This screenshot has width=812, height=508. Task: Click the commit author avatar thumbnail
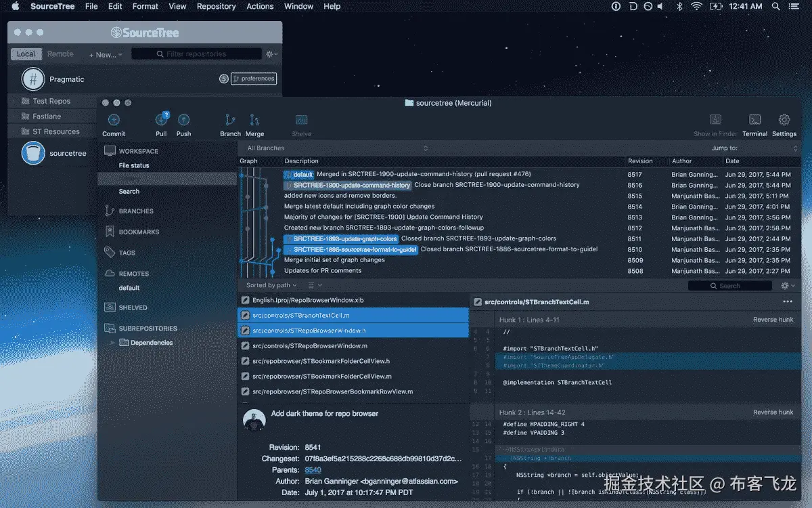click(x=254, y=421)
